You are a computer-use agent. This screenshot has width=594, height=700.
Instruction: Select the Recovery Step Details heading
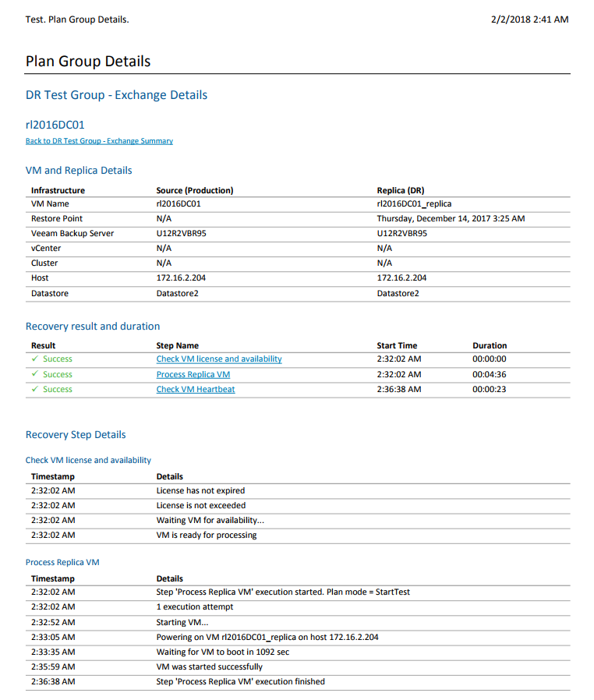[76, 435]
